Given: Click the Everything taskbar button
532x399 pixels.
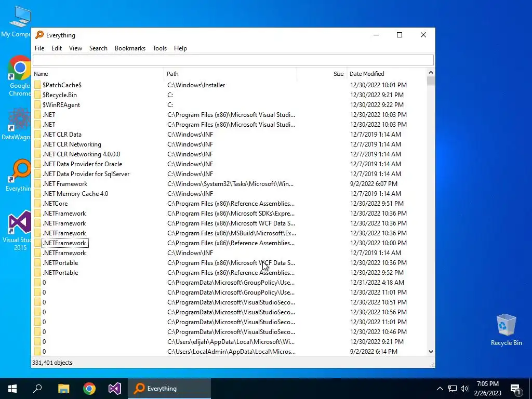Looking at the screenshot, I should click(x=169, y=389).
